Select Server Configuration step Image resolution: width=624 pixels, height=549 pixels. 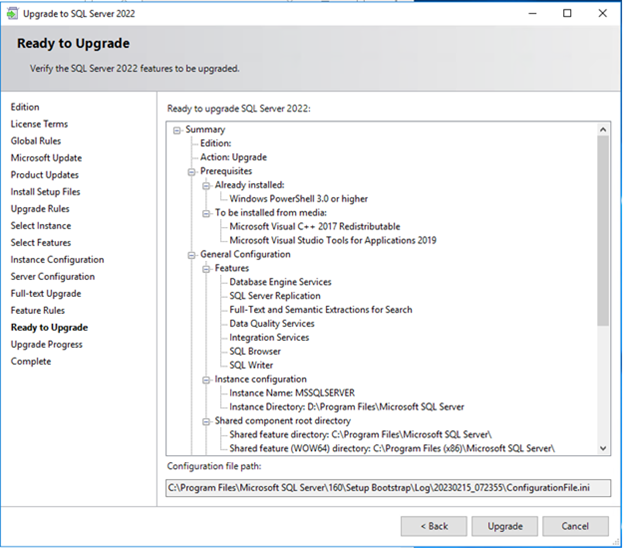click(x=53, y=276)
